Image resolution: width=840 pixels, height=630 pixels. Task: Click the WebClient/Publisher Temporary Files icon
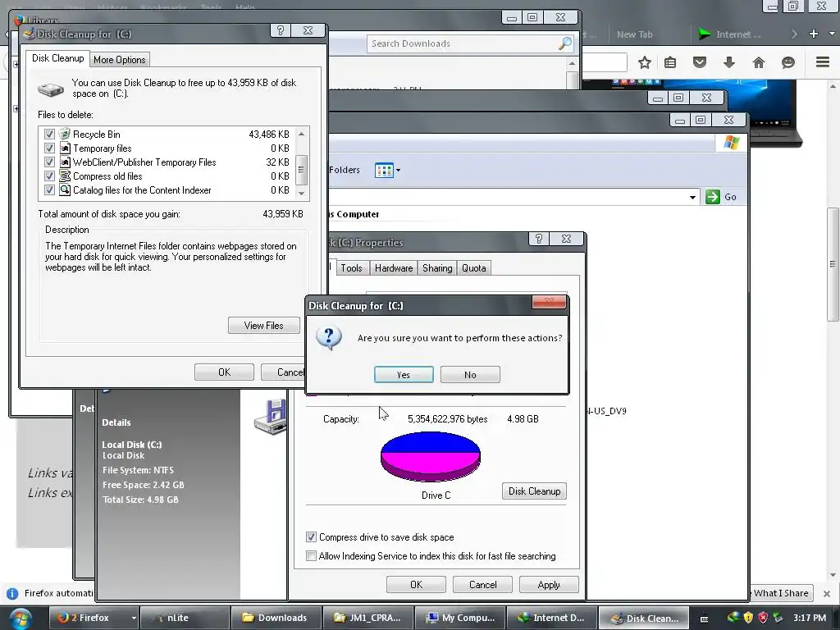tap(65, 162)
